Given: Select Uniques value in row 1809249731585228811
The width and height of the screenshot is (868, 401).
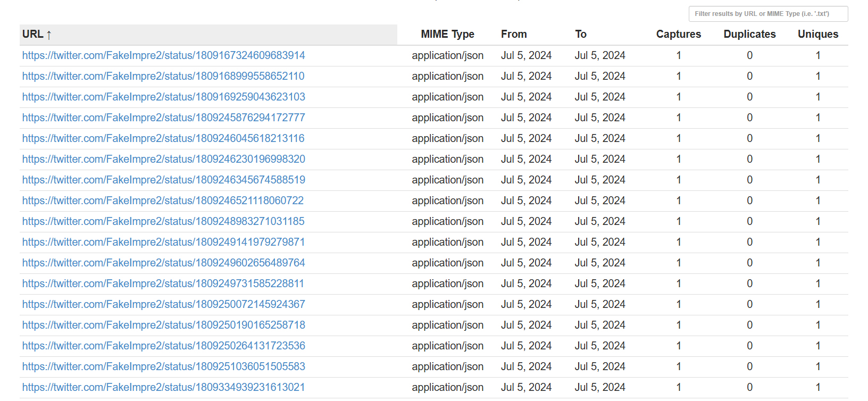Looking at the screenshot, I should pyautogui.click(x=818, y=283).
